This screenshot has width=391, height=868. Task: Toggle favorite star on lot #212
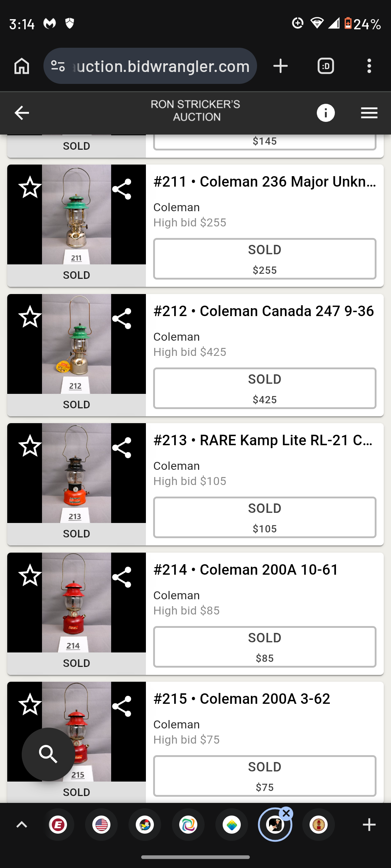[x=30, y=317]
